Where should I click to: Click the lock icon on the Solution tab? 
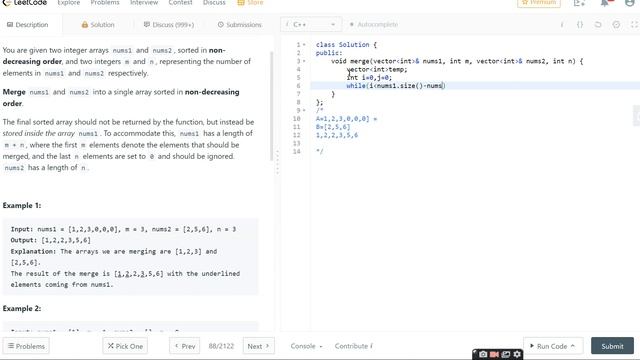[x=84, y=24]
